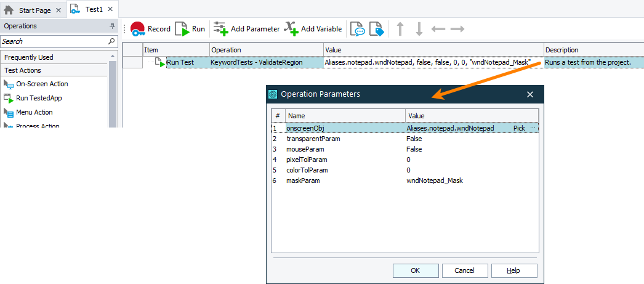The width and height of the screenshot is (644, 284).
Task: Open ellipsis editor for onscreenObj value
Action: pyautogui.click(x=533, y=128)
